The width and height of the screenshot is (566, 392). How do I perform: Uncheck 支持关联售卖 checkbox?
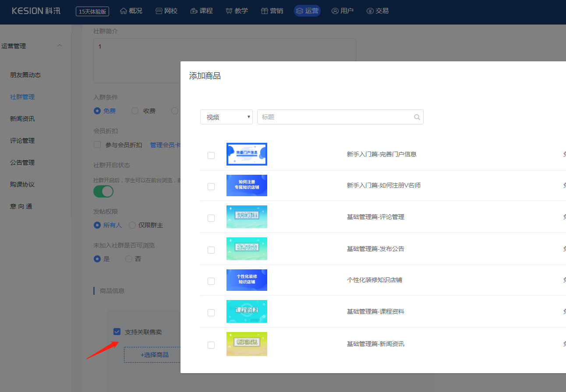click(117, 332)
